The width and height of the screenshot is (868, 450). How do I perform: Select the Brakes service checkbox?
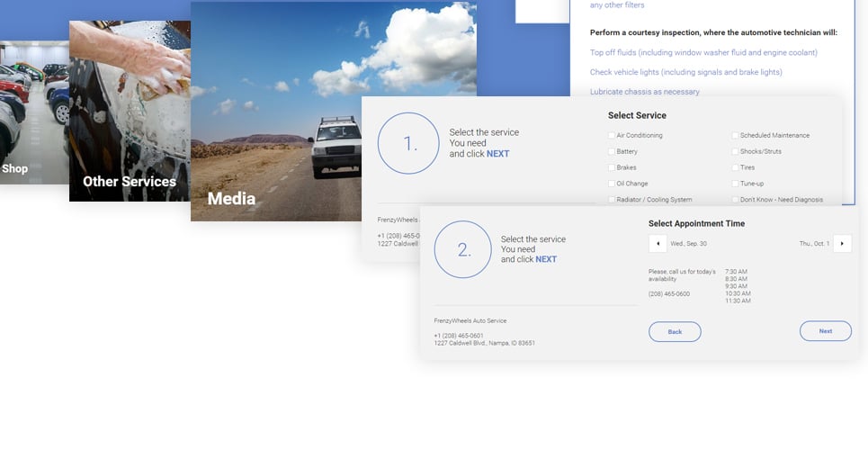tap(612, 167)
